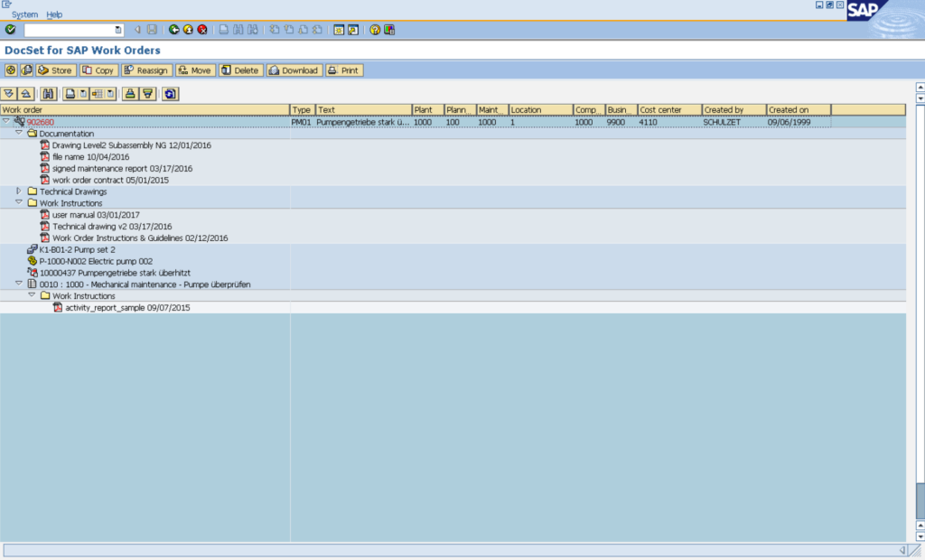
Task: Click the green Enter checkmark icon
Action: coord(10,30)
